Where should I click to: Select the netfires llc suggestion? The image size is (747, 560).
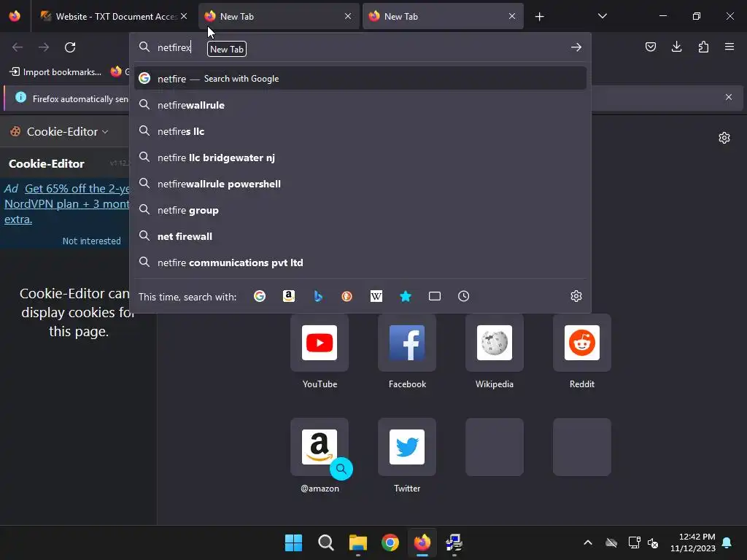[360, 131]
